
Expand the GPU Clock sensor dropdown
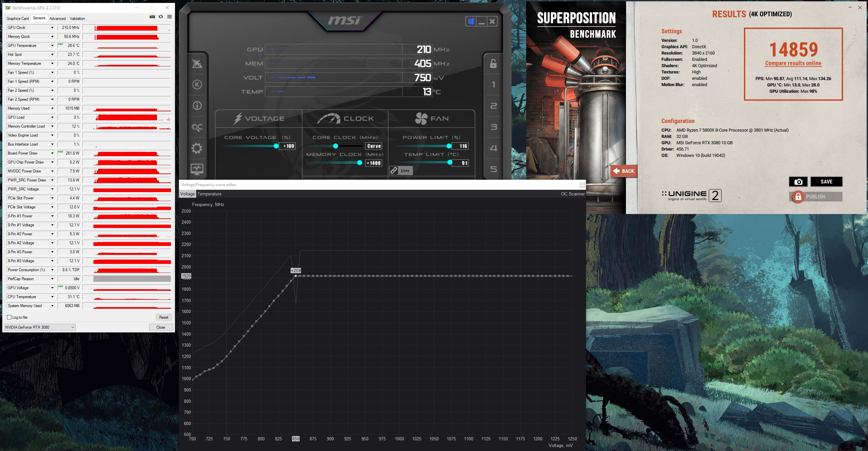pyautogui.click(x=52, y=28)
